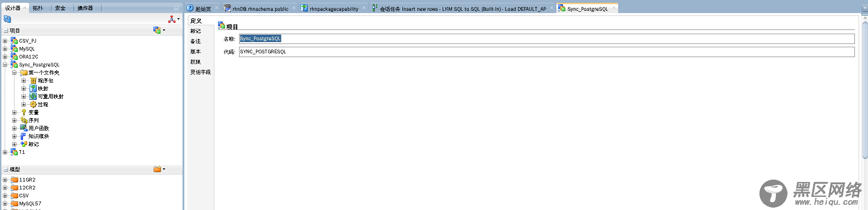Click the 映射 mappings icon

click(33, 88)
